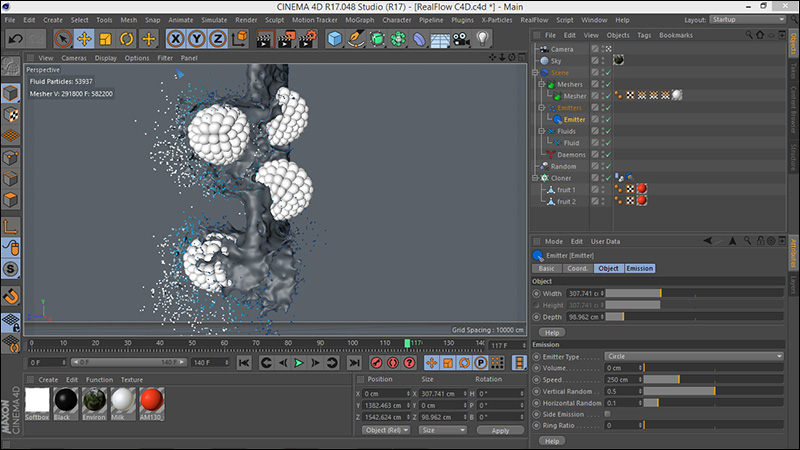The image size is (800, 450).
Task: Switch to the Basic tab
Action: (x=546, y=268)
